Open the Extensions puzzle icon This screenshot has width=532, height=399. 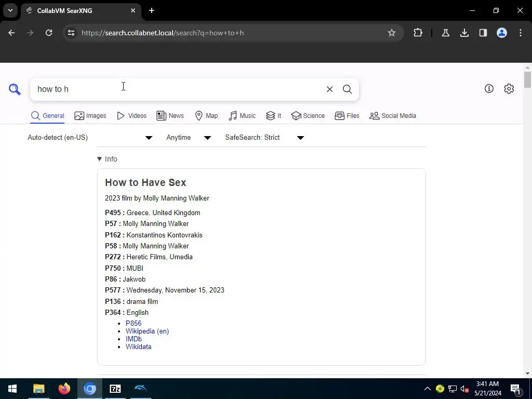point(418,33)
